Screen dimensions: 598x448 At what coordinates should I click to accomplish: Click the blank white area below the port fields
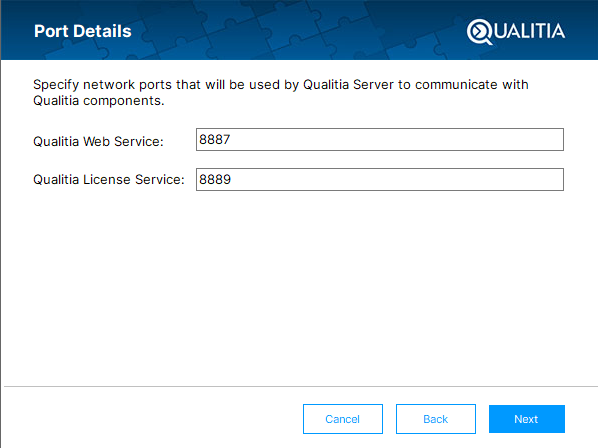tap(299, 286)
